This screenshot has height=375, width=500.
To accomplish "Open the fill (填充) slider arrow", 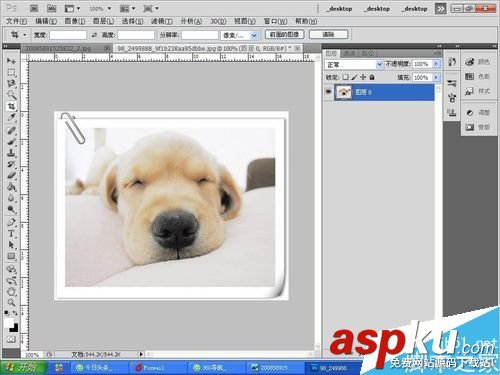I will [x=436, y=77].
